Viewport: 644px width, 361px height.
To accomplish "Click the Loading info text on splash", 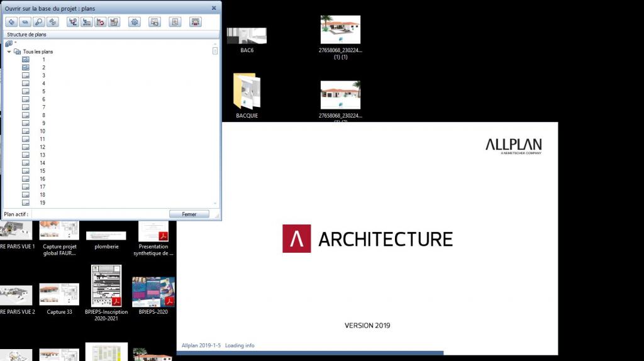I will point(240,345).
